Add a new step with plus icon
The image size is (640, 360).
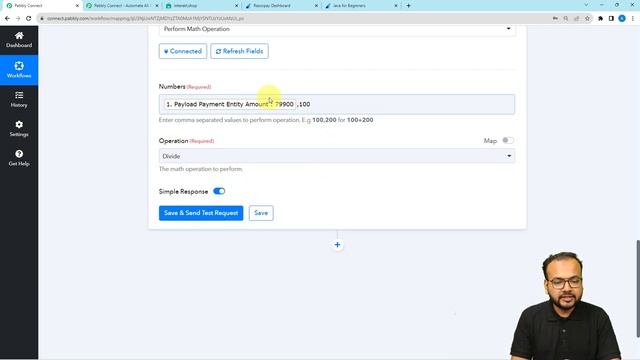point(337,245)
